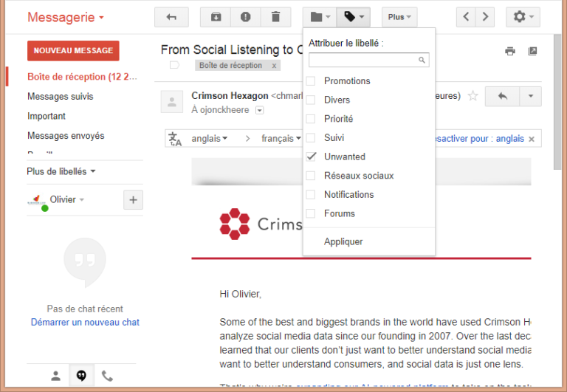Open the settings gear menu
Viewport: 567px width, 392px height.
click(x=523, y=17)
